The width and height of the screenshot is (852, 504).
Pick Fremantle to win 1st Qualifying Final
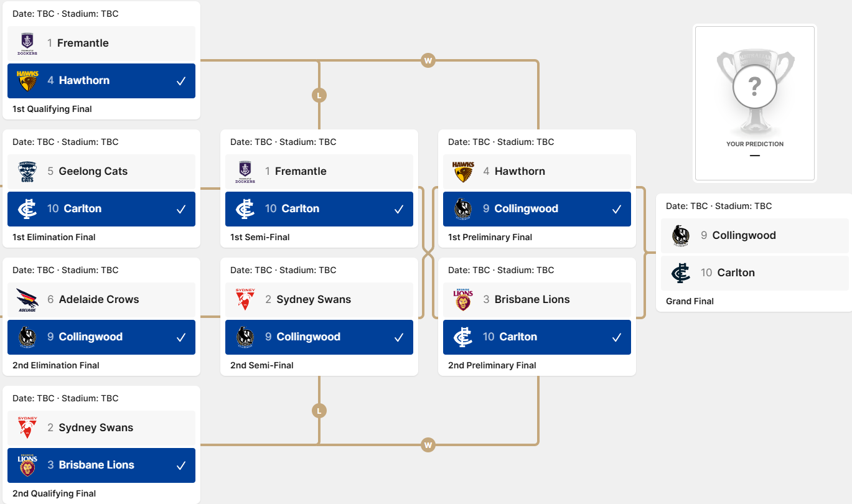(x=101, y=44)
